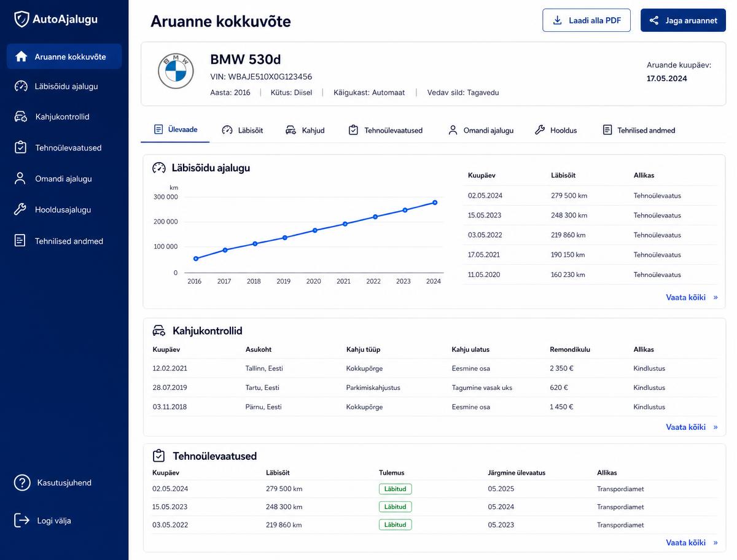The image size is (737, 560).
Task: Click the speedometer icon in Läbisõidu ajalugu card header
Action: [x=159, y=168]
